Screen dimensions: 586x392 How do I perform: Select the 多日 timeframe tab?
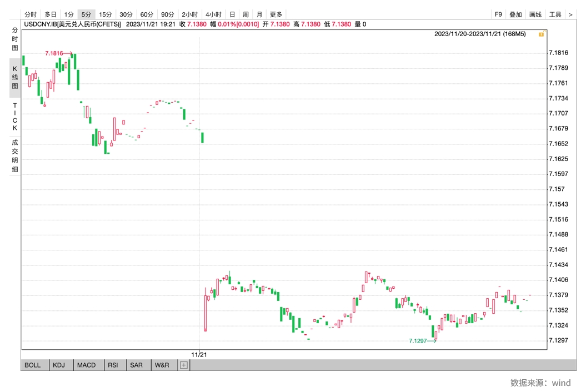coord(51,14)
